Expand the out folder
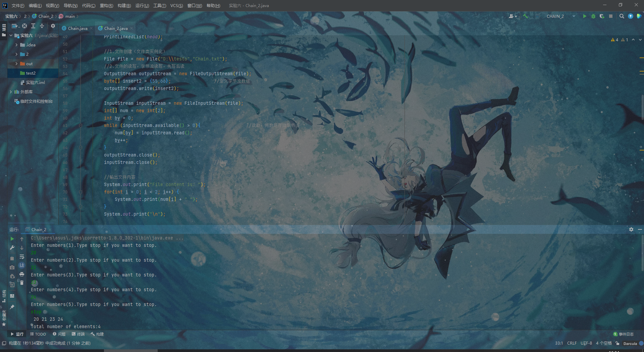This screenshot has width=644, height=352. [x=16, y=63]
